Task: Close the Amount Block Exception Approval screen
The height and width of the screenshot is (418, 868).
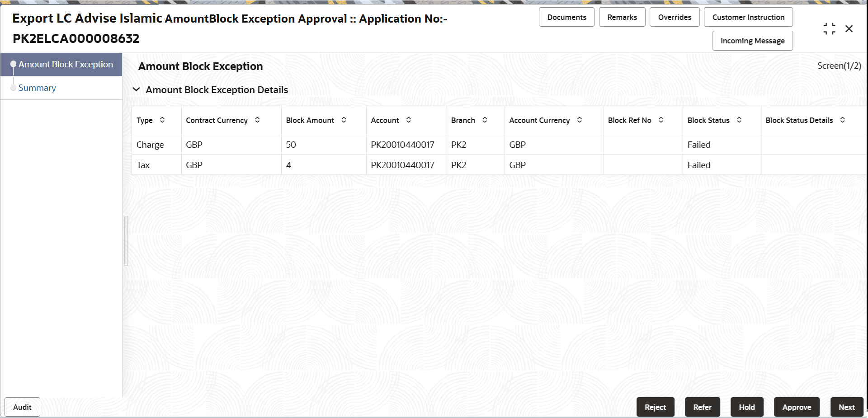Action: click(x=849, y=29)
